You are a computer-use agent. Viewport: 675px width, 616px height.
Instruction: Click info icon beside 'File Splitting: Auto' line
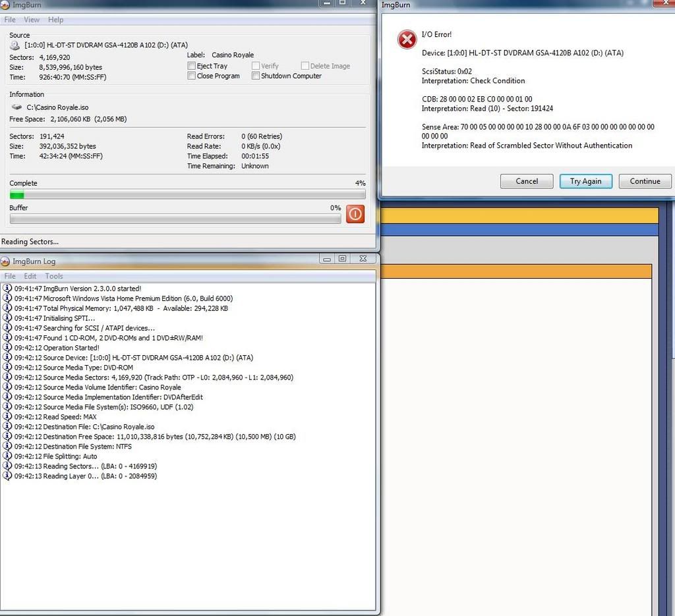(x=7, y=456)
